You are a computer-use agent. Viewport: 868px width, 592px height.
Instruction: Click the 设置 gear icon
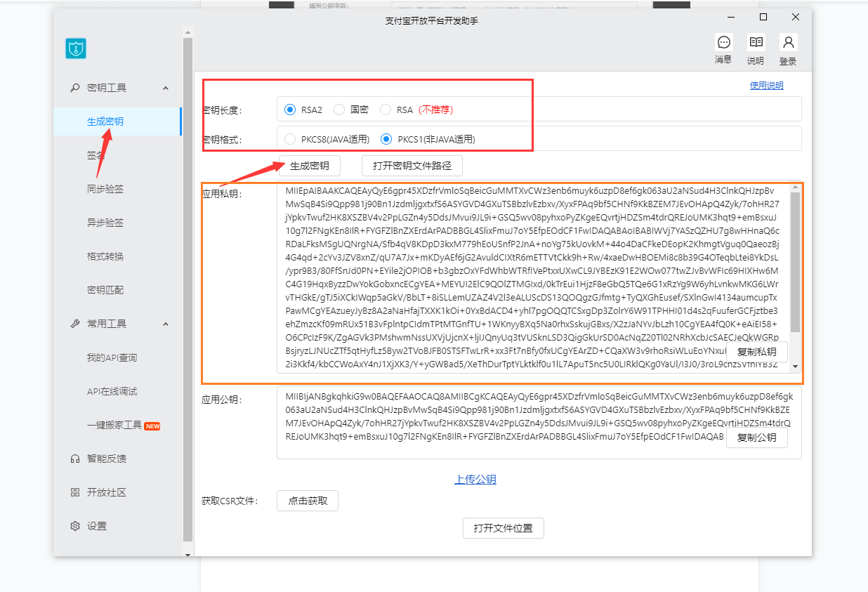75,526
